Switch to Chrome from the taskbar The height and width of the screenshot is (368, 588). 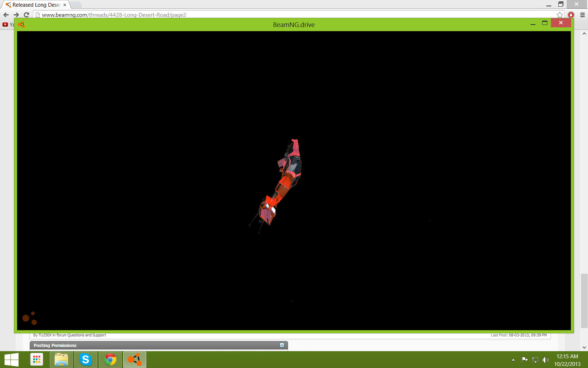110,360
